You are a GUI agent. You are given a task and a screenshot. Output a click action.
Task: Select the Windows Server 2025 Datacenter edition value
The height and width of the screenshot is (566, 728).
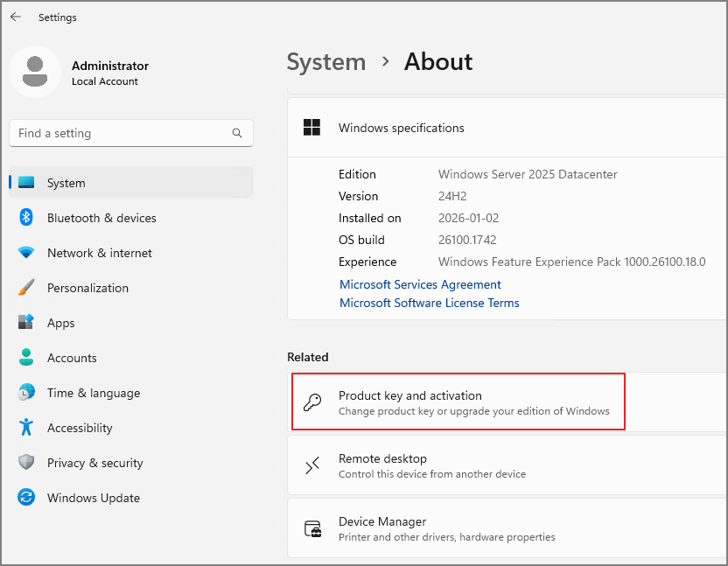(528, 174)
